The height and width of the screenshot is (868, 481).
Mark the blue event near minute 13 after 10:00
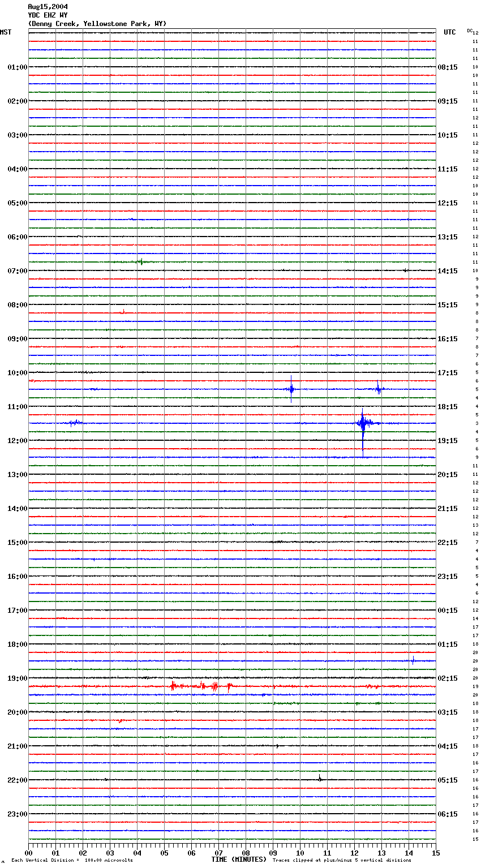379,389
